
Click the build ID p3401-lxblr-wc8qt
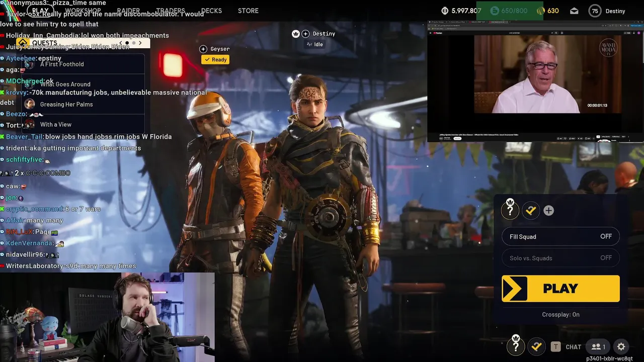click(609, 359)
